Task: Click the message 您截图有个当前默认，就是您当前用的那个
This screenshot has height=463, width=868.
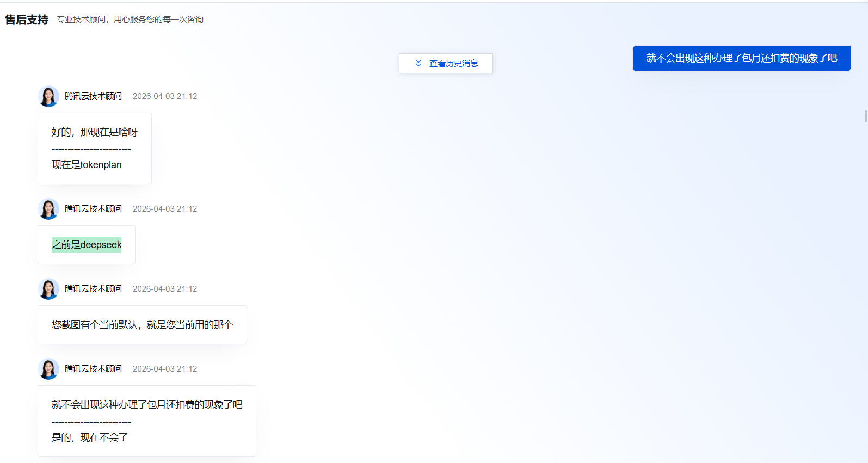Action: coord(142,325)
